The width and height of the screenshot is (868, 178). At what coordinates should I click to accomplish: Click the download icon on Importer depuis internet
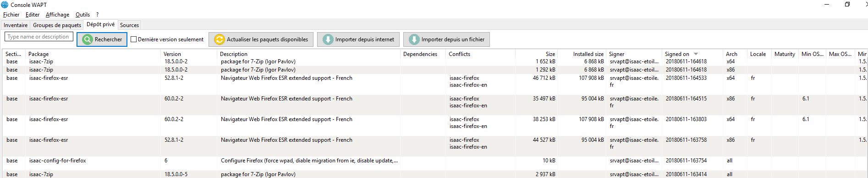point(328,39)
